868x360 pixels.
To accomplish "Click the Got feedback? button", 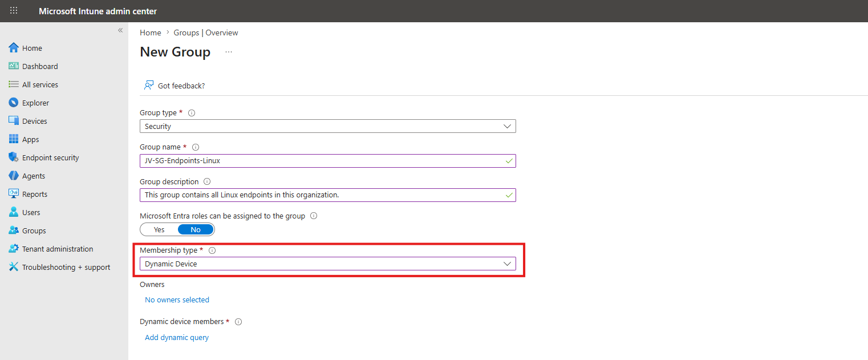I will (x=175, y=86).
